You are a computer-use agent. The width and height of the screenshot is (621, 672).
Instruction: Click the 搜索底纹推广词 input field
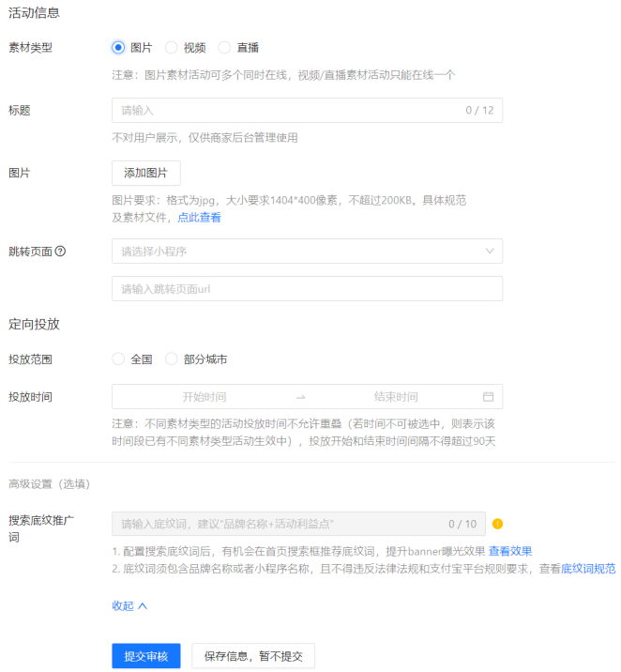[x=298, y=524]
